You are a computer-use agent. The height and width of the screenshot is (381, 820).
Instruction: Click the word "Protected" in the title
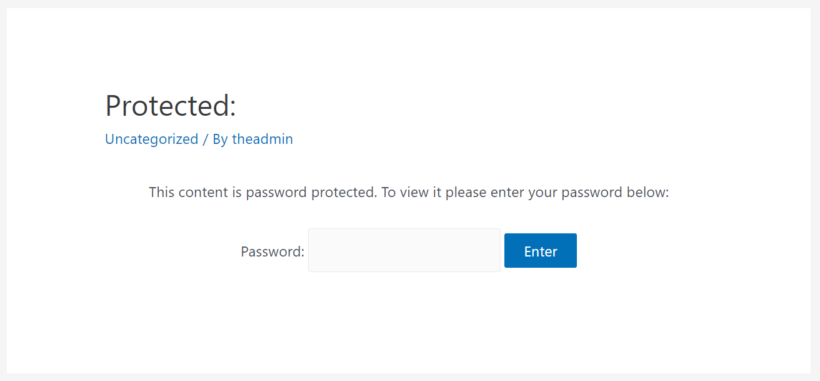coord(167,106)
